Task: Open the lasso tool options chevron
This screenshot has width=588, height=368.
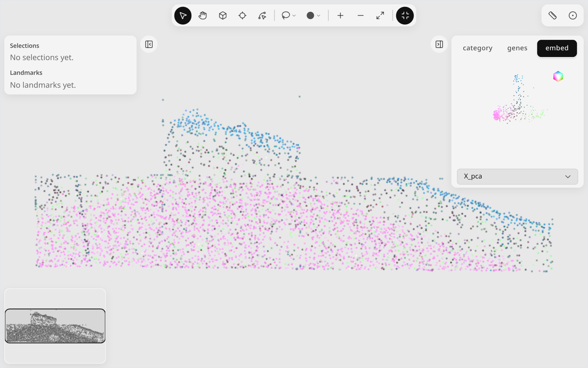Action: coord(294,16)
